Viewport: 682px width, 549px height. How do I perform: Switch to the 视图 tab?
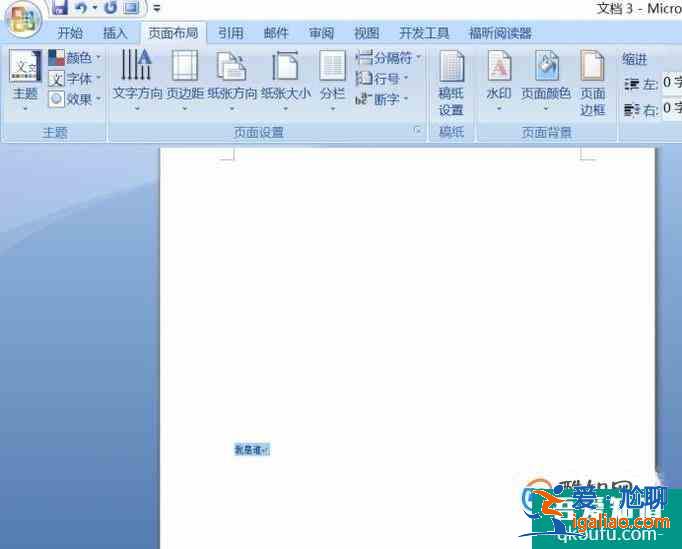point(367,33)
